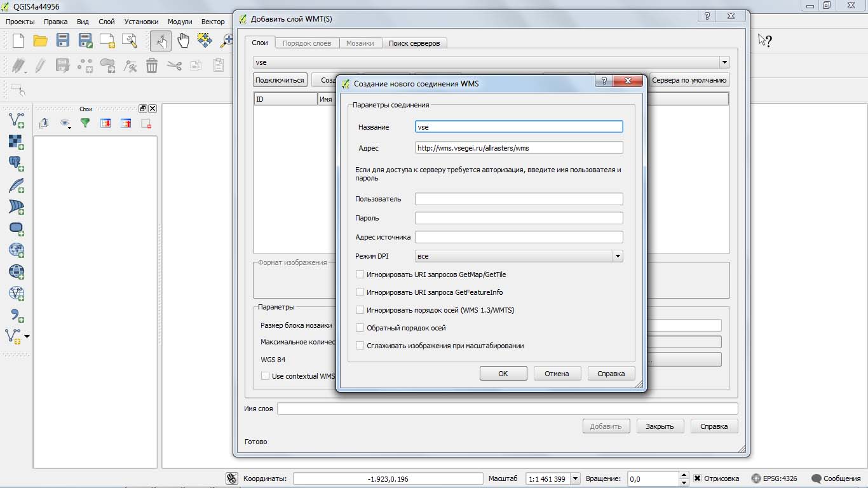Click the Пользователь input field
Viewport: 868px width, 488px height.
click(x=519, y=199)
